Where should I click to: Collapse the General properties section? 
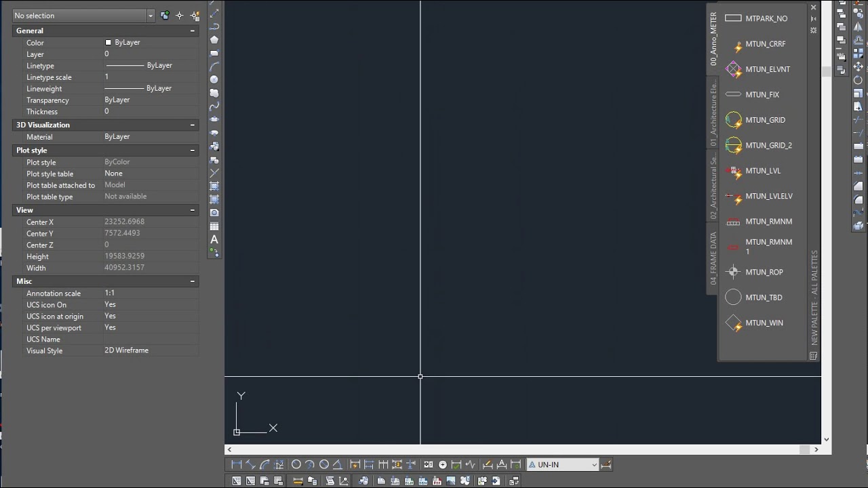click(193, 30)
